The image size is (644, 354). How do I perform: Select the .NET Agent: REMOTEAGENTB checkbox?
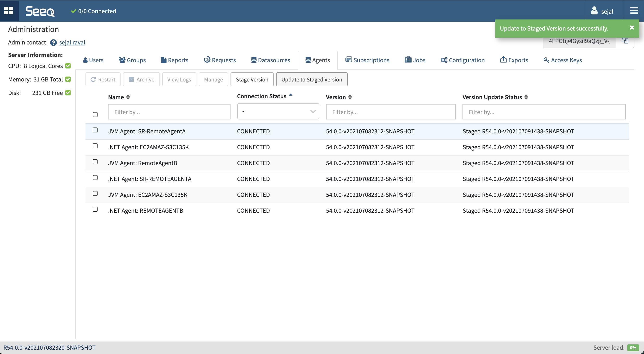95,209
